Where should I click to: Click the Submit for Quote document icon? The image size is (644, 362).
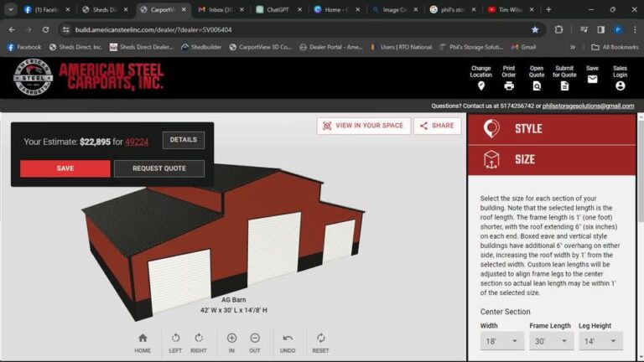click(564, 85)
